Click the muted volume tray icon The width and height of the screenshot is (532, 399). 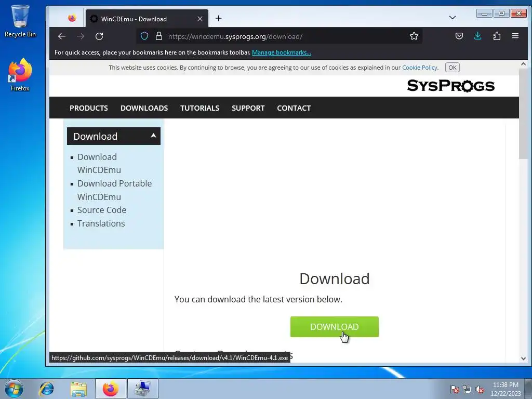click(x=480, y=389)
